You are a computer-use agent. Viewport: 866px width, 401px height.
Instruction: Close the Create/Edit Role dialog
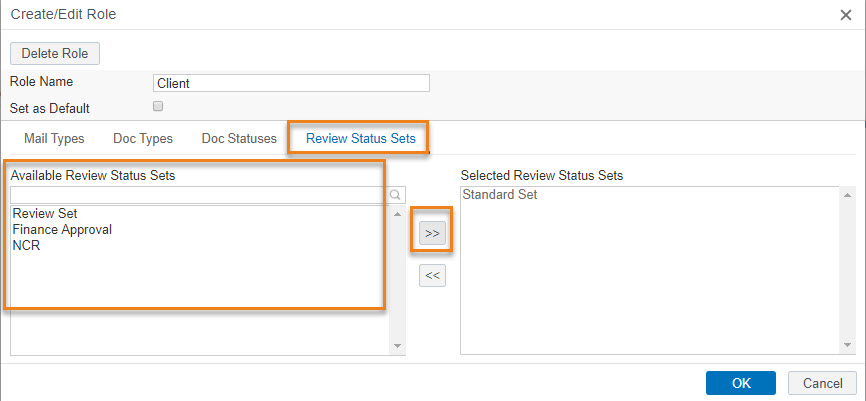846,15
